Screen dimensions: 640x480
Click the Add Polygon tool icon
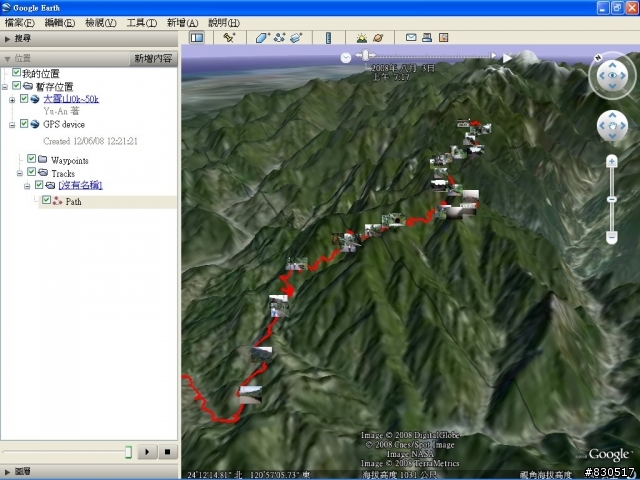[x=262, y=38]
